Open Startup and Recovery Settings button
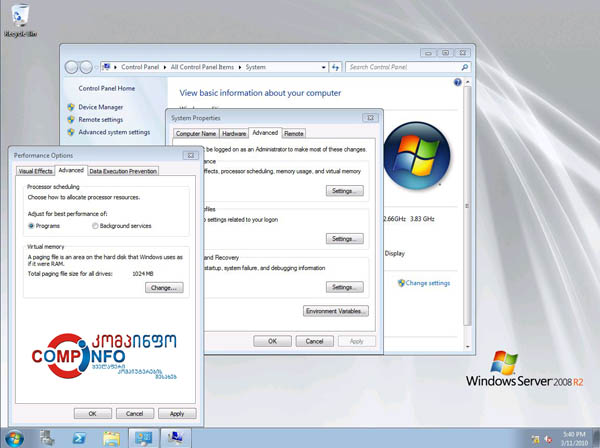Screen dimensions: 600x448 pos(344,287)
